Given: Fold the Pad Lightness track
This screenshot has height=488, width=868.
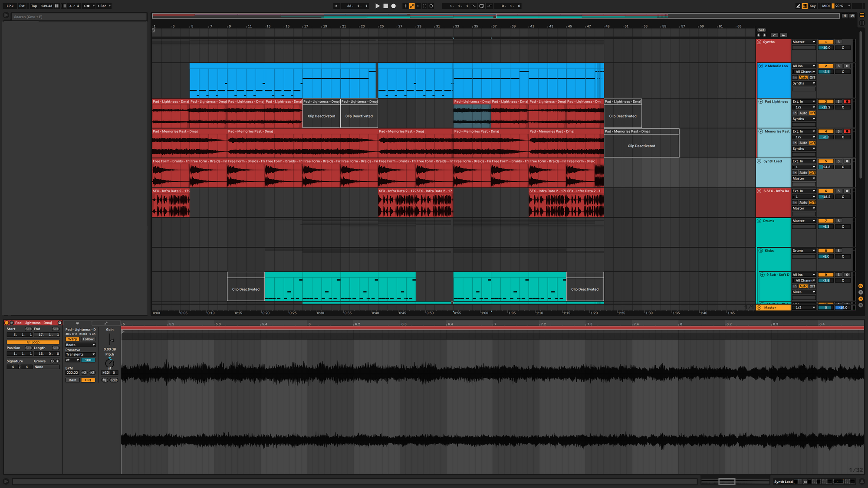Looking at the screenshot, I should pyautogui.click(x=761, y=102).
